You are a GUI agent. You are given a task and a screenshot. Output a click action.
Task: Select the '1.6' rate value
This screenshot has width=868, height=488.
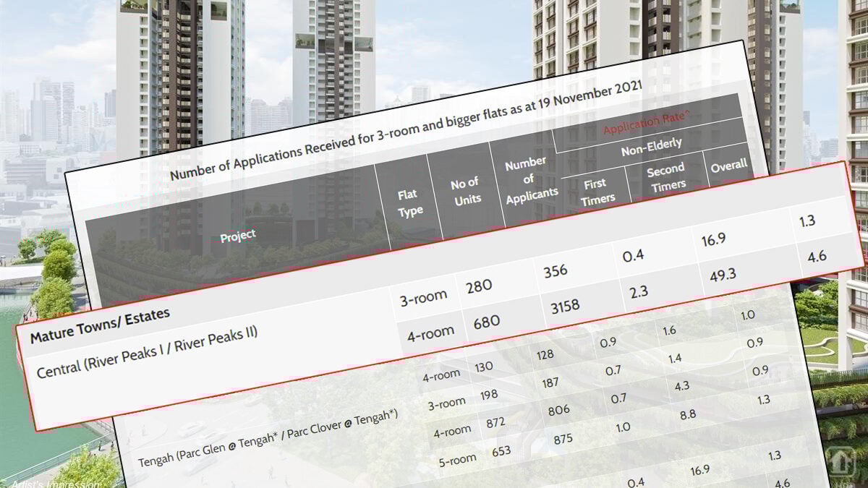668,330
